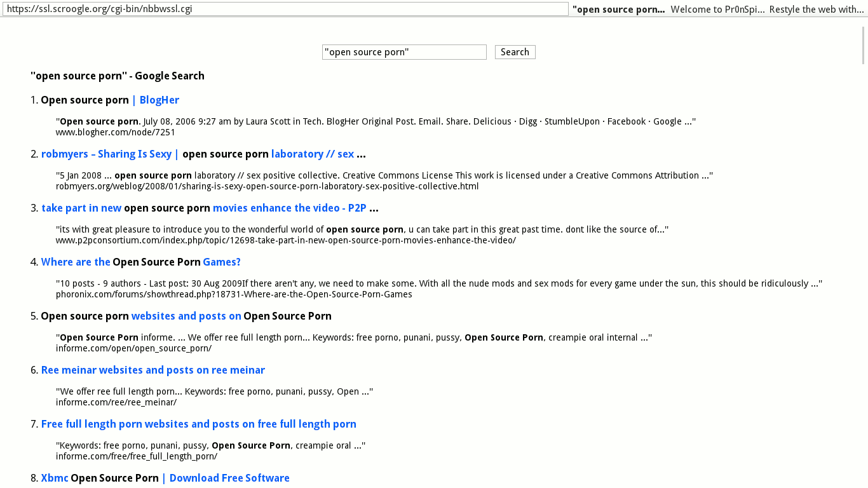The width and height of the screenshot is (868, 488).
Task: Click the www.p2pconsortium.com URL text
Action: point(286,240)
